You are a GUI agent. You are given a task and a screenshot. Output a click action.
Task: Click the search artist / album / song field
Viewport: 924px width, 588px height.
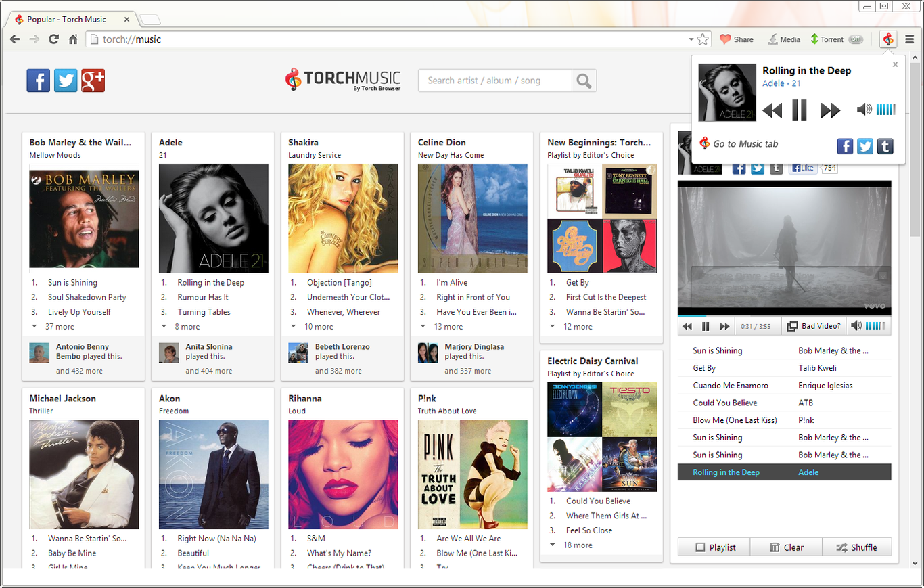click(x=495, y=81)
